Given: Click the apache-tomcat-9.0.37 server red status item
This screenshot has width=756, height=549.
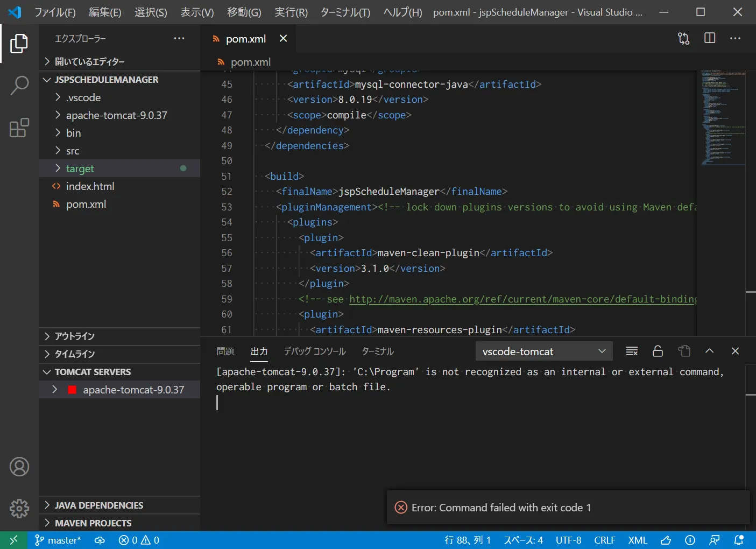Looking at the screenshot, I should [133, 390].
